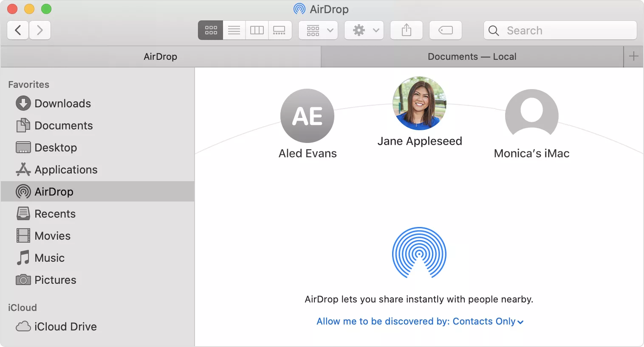Switch to list view in the toolbar
This screenshot has height=347, width=644.
[234, 30]
